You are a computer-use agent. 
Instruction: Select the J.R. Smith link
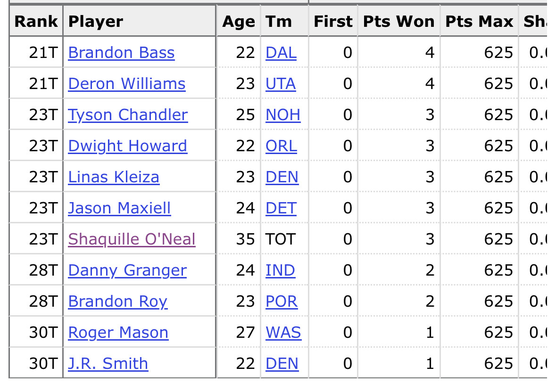(108, 364)
